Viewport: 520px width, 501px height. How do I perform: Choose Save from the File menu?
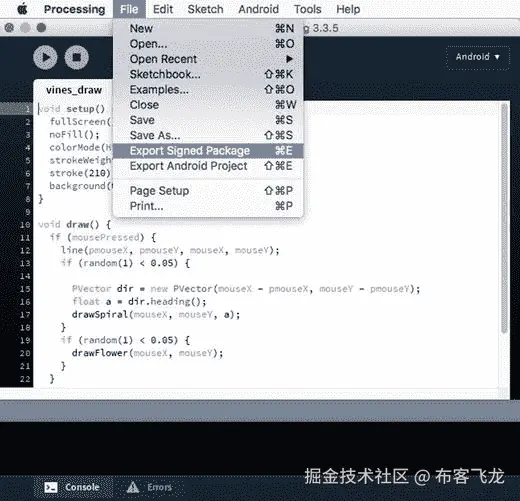[208, 120]
